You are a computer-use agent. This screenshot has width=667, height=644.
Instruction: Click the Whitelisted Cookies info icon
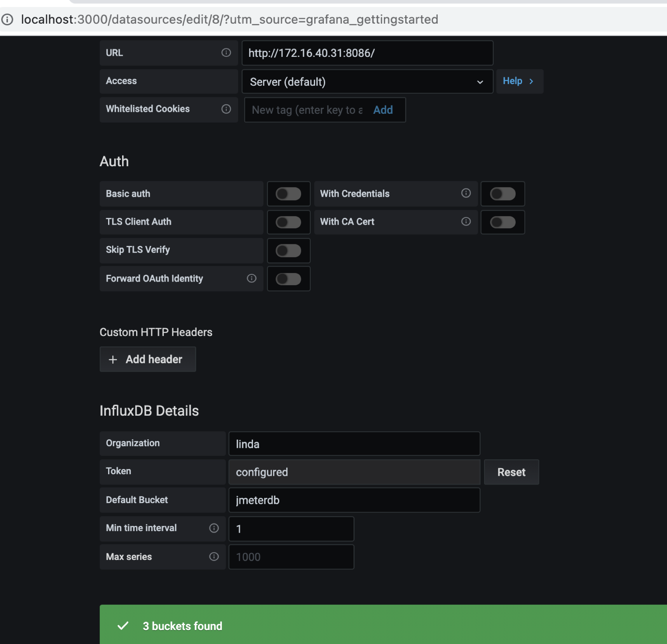[x=226, y=109]
